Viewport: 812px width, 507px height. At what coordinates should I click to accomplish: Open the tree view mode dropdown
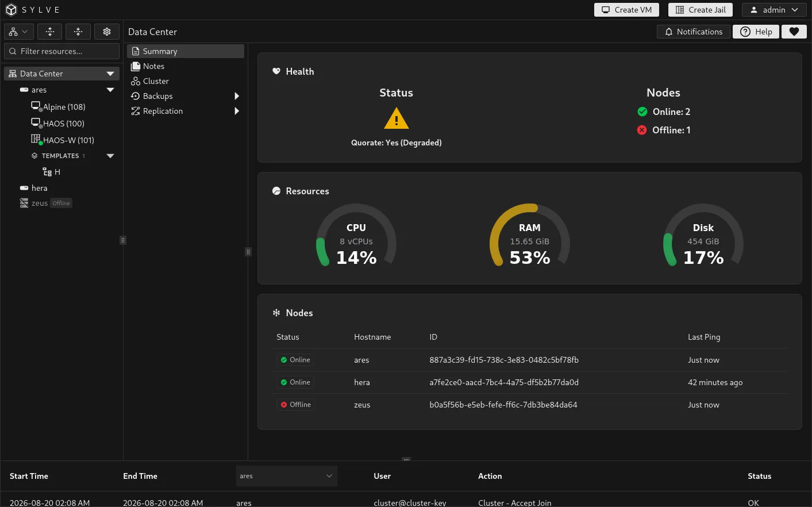point(19,32)
